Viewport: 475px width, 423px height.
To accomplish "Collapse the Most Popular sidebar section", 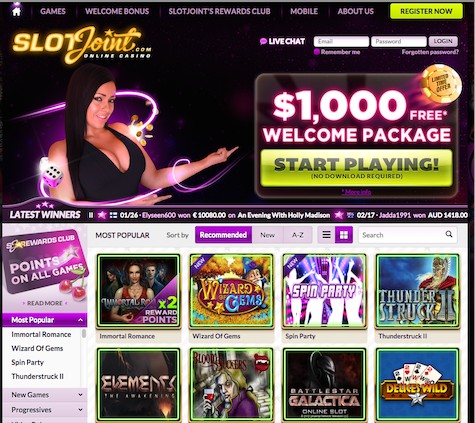I will pyautogui.click(x=80, y=320).
